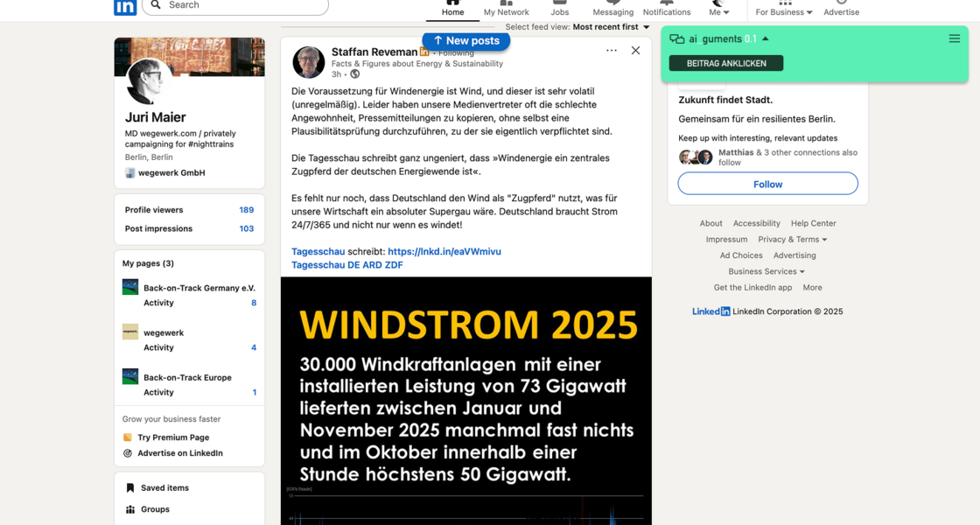
Task: Open the Messaging tab
Action: point(612,9)
